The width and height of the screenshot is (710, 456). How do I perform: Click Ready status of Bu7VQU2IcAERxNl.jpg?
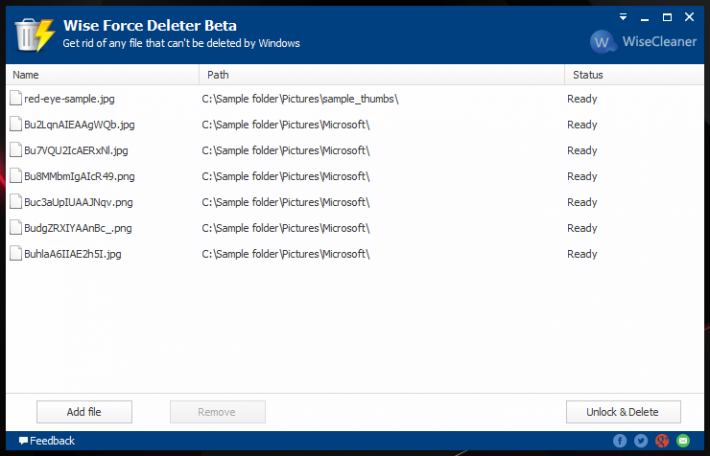tap(582, 150)
